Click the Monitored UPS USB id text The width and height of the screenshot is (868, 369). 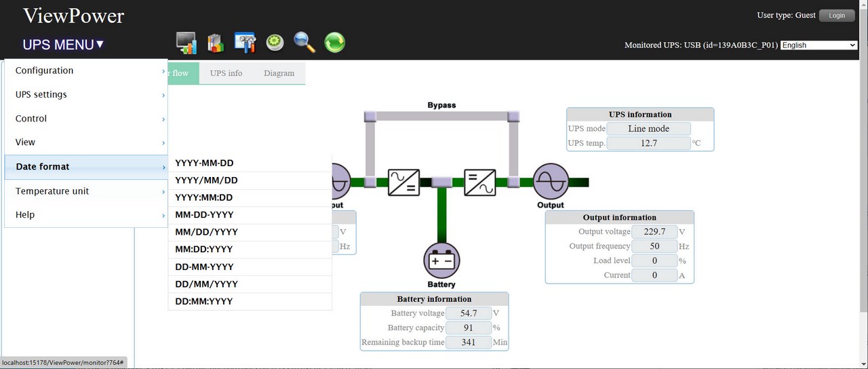(701, 45)
